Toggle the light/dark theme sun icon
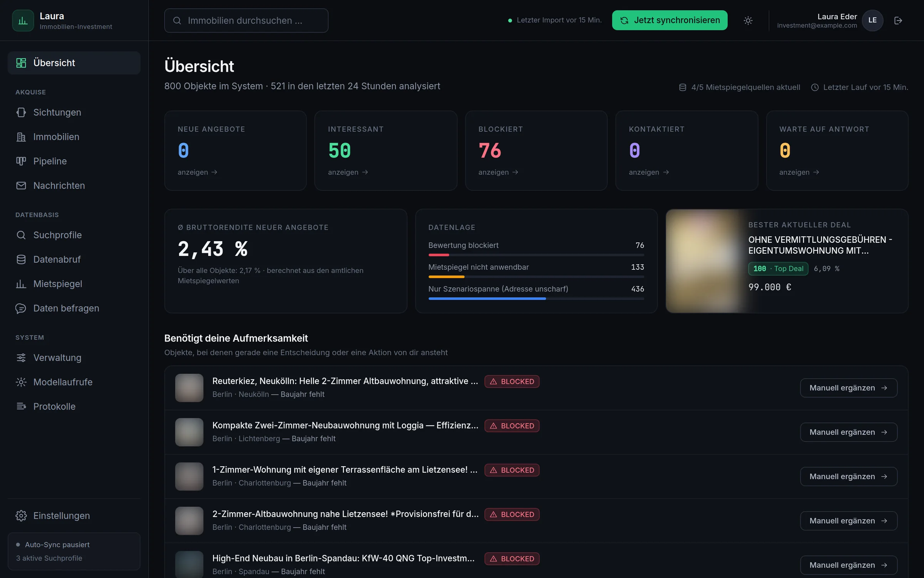 pos(748,20)
